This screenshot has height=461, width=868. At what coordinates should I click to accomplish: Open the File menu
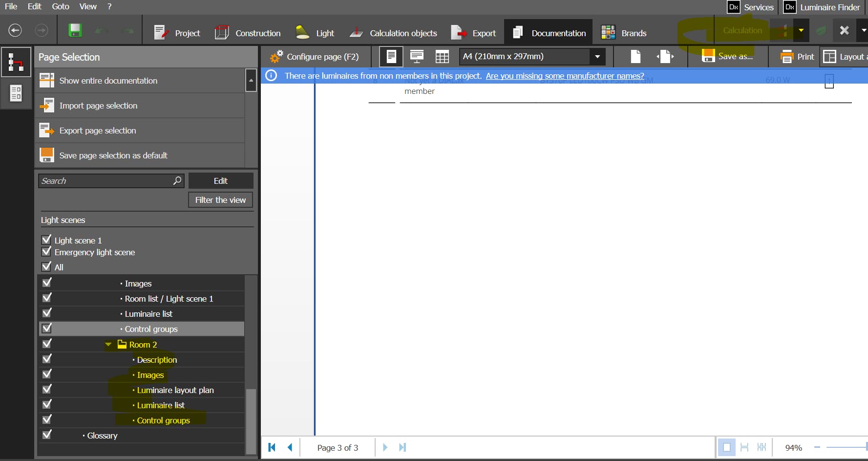(x=11, y=6)
